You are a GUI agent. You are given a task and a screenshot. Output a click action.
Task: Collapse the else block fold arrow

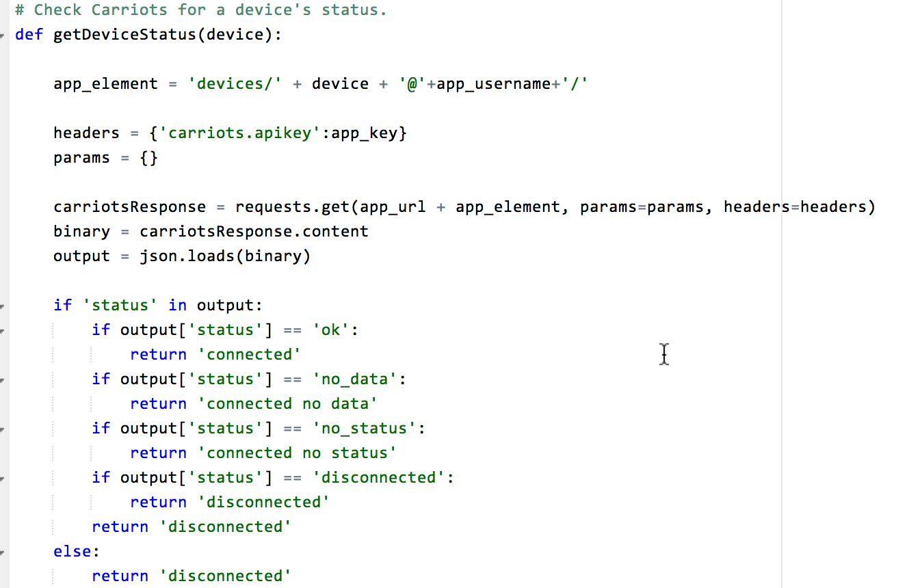point(2,552)
